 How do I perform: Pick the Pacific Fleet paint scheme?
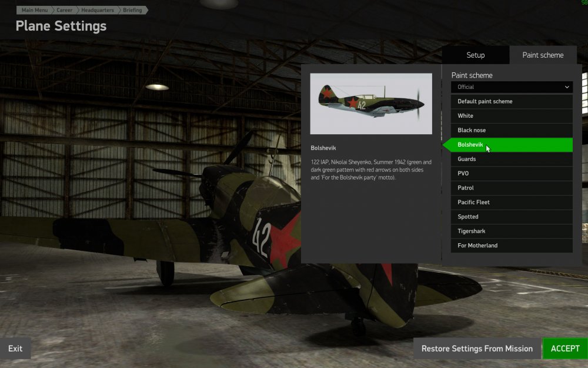click(x=512, y=203)
